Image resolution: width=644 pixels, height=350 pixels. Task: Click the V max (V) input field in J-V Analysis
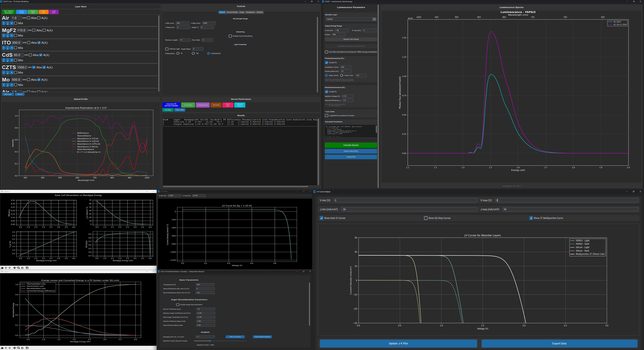click(x=567, y=200)
